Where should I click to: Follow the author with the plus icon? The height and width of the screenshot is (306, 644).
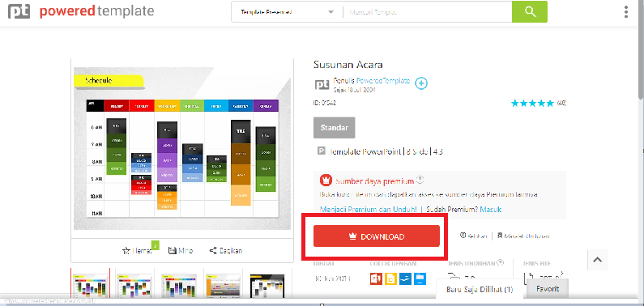(x=421, y=83)
